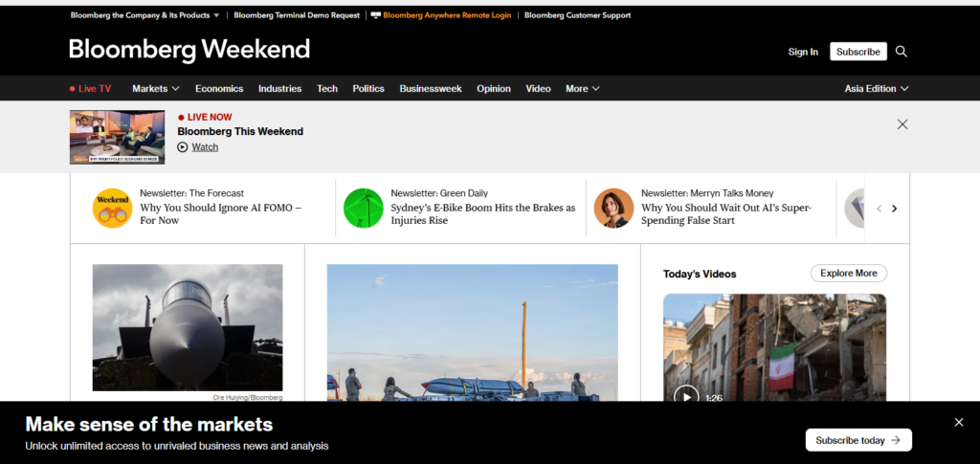980x464 pixels.
Task: Open Bloomberg Anywhere Remote Login link
Action: tap(447, 15)
